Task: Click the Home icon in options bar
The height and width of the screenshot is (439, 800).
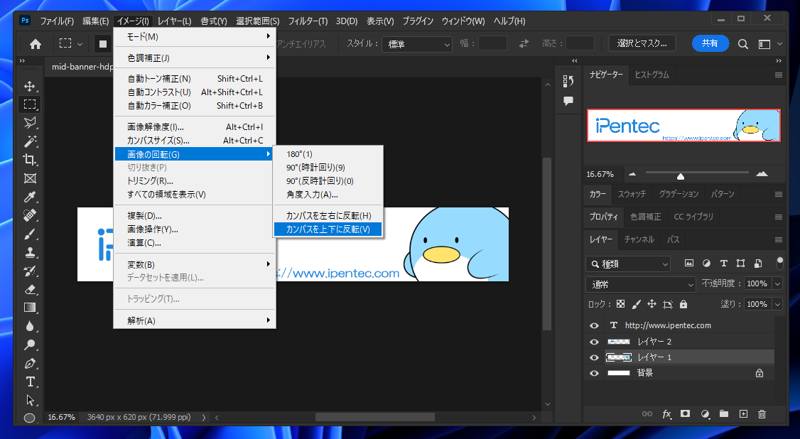Action: click(36, 44)
